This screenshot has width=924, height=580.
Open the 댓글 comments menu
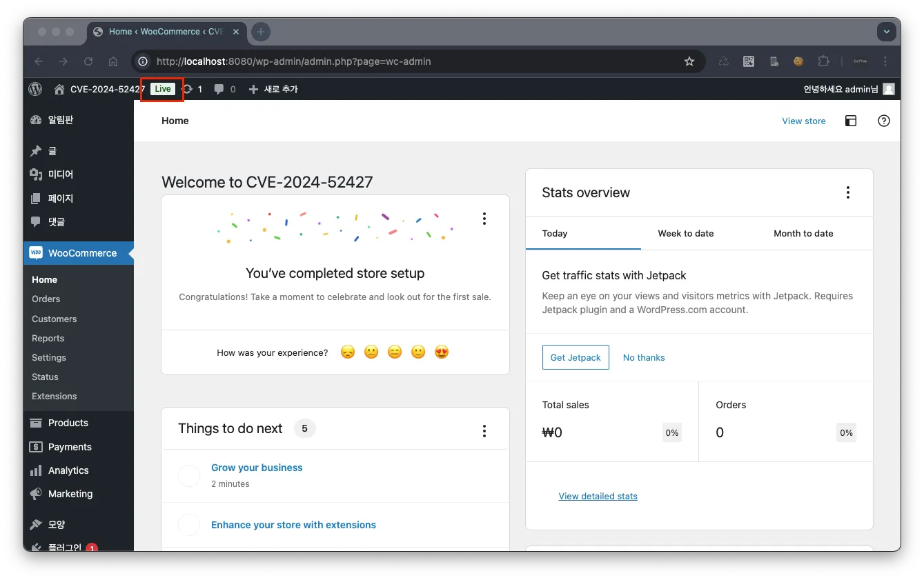pyautogui.click(x=78, y=221)
